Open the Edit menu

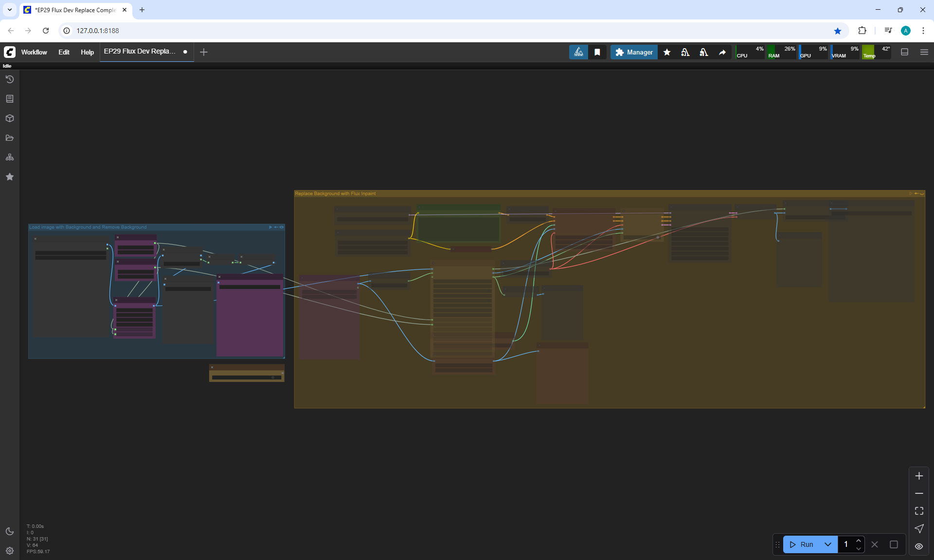[x=64, y=52]
